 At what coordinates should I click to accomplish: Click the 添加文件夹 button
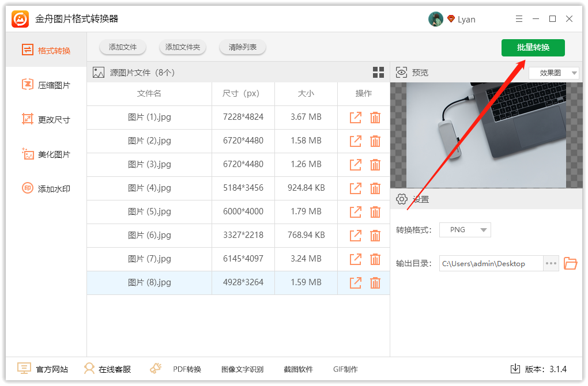coord(183,47)
